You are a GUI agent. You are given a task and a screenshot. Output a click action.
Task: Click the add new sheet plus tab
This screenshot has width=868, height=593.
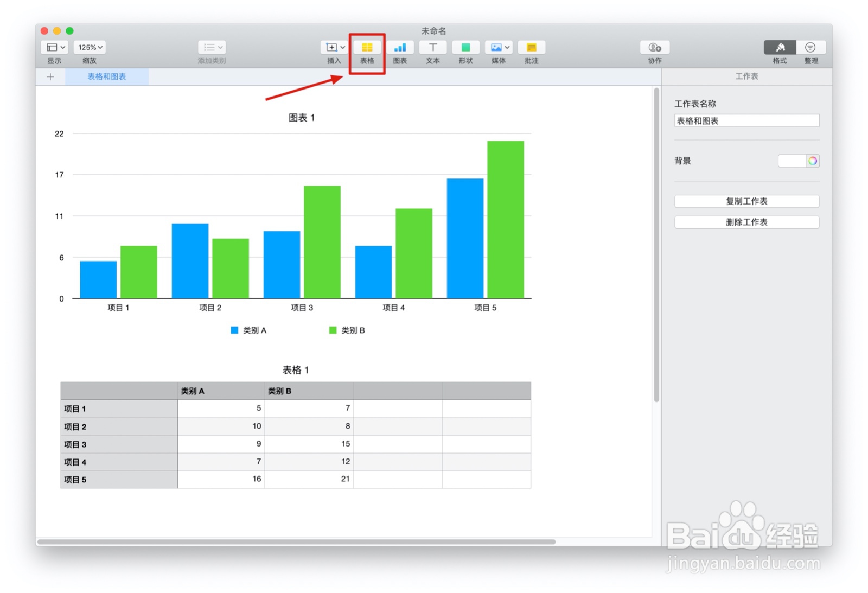click(x=50, y=76)
